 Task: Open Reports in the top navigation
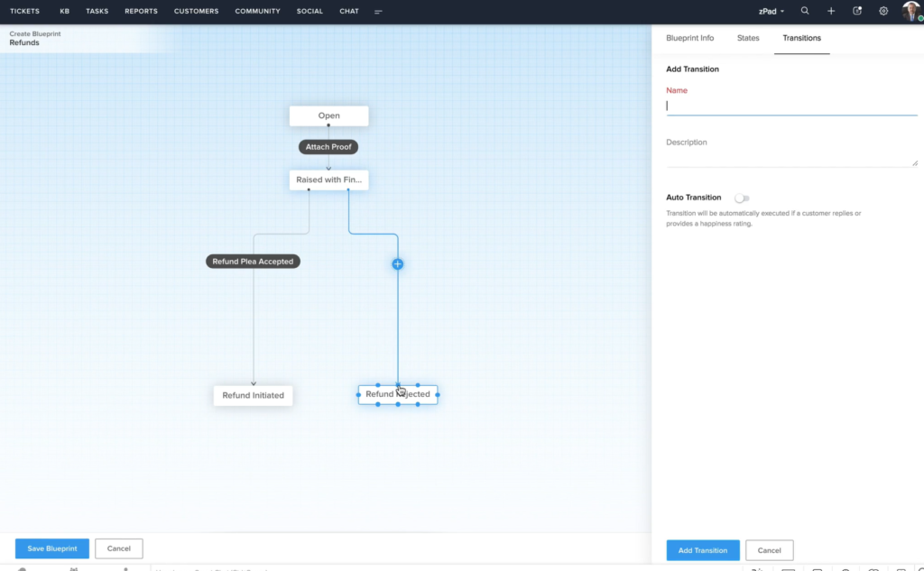pos(141,11)
